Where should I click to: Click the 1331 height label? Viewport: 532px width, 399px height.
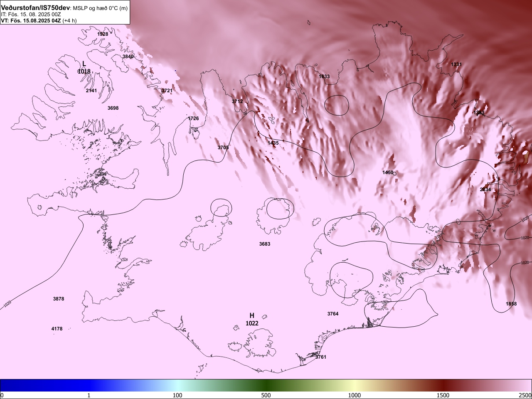456,64
